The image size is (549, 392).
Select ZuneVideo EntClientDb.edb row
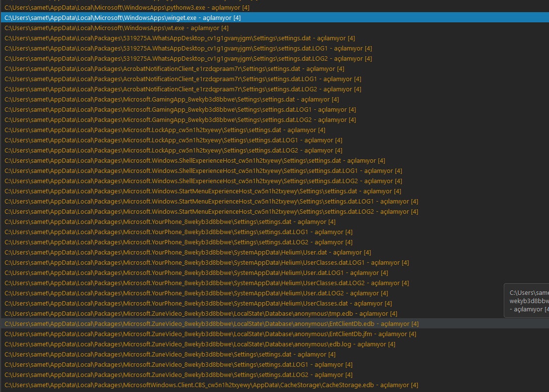[x=274, y=324]
